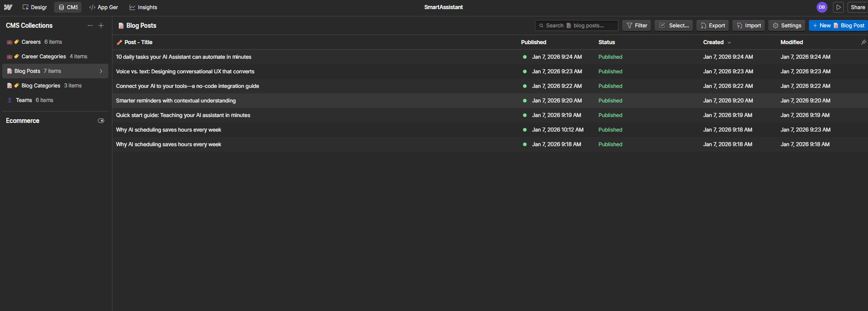Open 'Smarter reminders with contextual understanding' post

pyautogui.click(x=176, y=101)
